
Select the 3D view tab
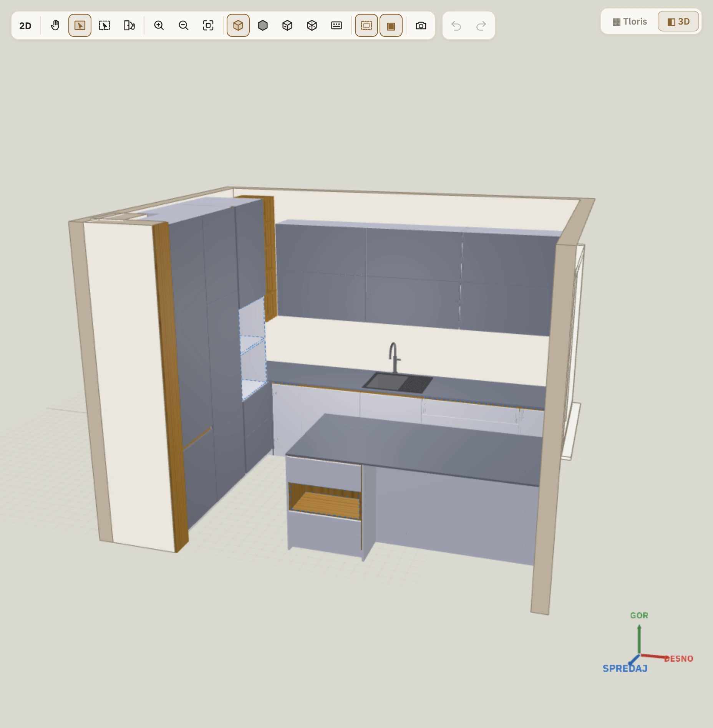click(678, 22)
